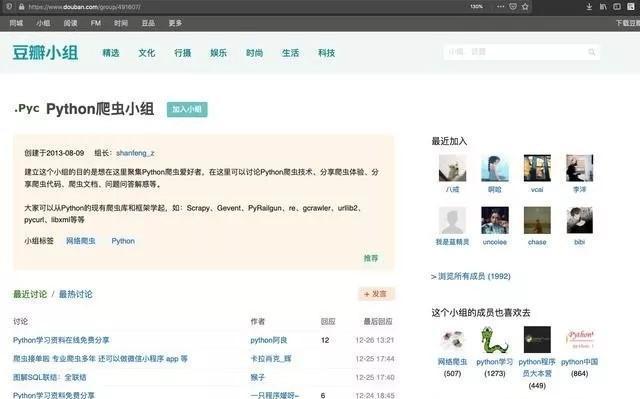
Task: Open the 豆品 top navigation item
Action: [x=148, y=23]
